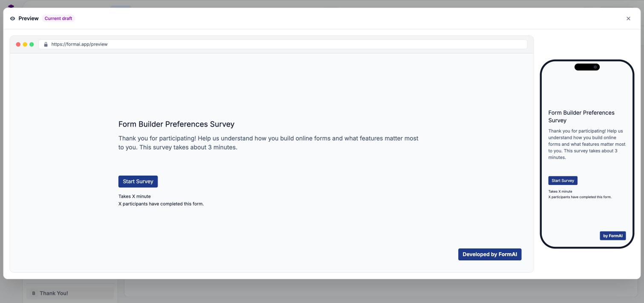Click the phone camera notch
Screen dimensions: 644x303
point(587,67)
